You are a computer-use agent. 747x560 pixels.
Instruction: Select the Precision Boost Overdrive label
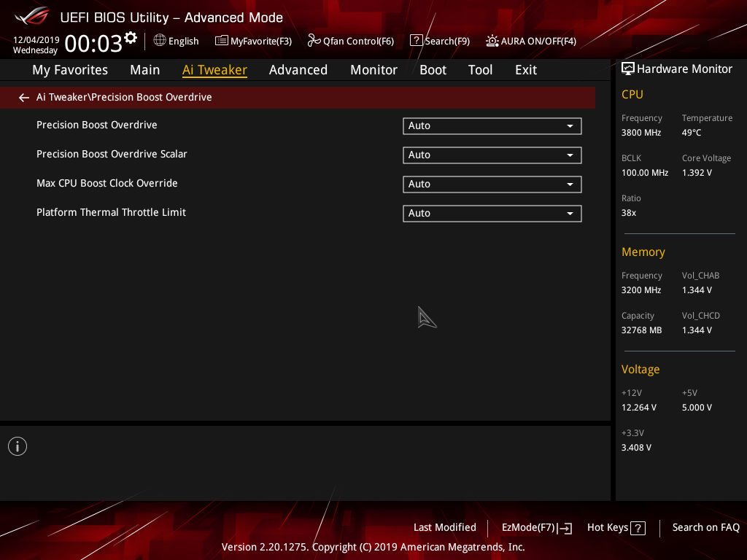point(97,125)
